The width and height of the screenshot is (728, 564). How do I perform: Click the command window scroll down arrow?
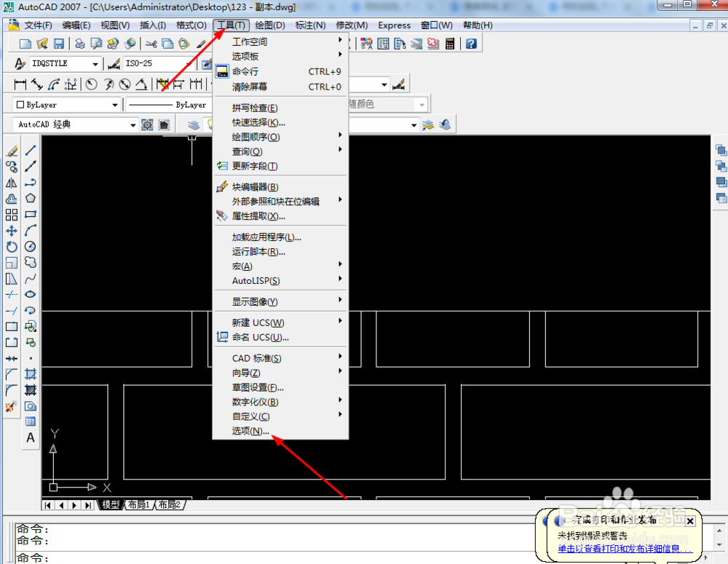[x=719, y=545]
